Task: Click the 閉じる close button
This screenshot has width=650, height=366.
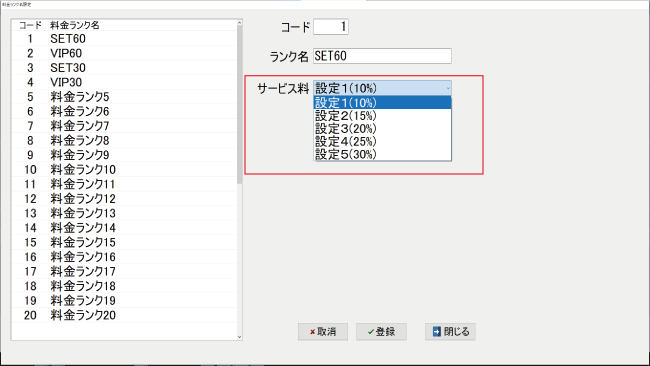Action: pyautogui.click(x=450, y=332)
